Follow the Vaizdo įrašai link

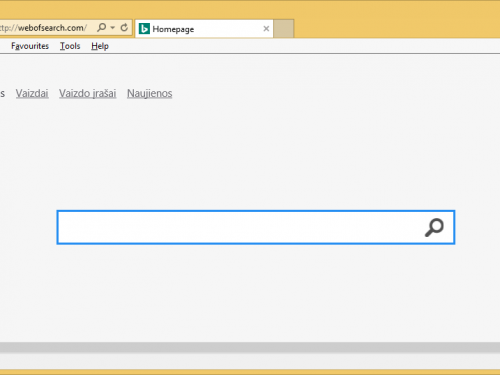coord(88,93)
